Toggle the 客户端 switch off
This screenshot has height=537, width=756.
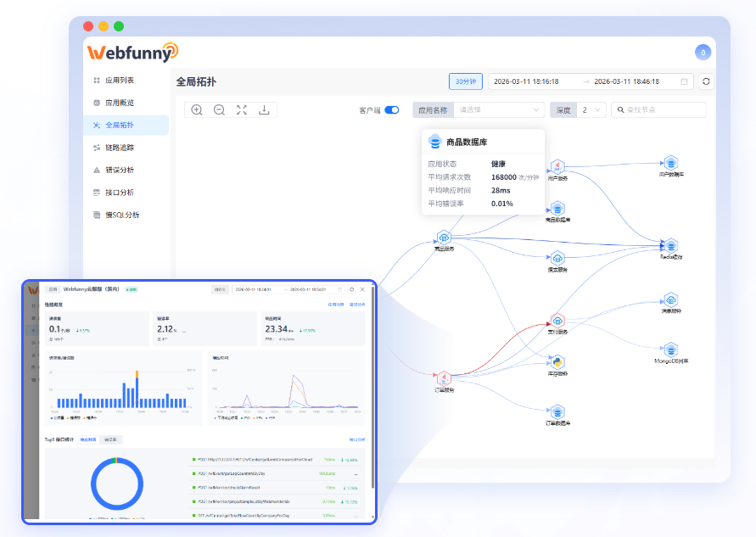point(391,110)
